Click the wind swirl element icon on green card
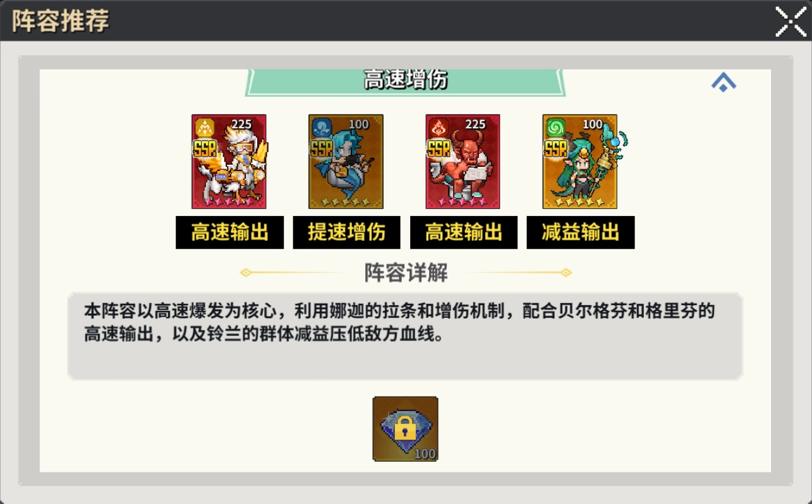This screenshot has height=504, width=812. tap(557, 128)
